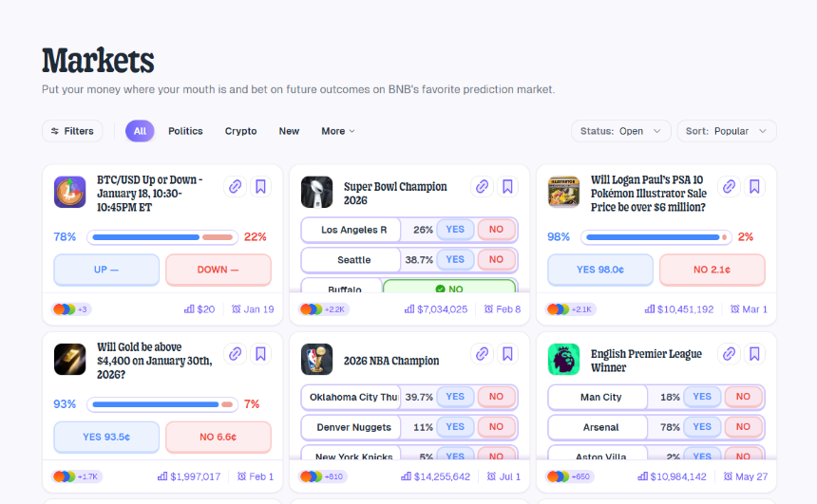The width and height of the screenshot is (817, 504).
Task: Expand the More categories dropdown
Action: pyautogui.click(x=337, y=131)
